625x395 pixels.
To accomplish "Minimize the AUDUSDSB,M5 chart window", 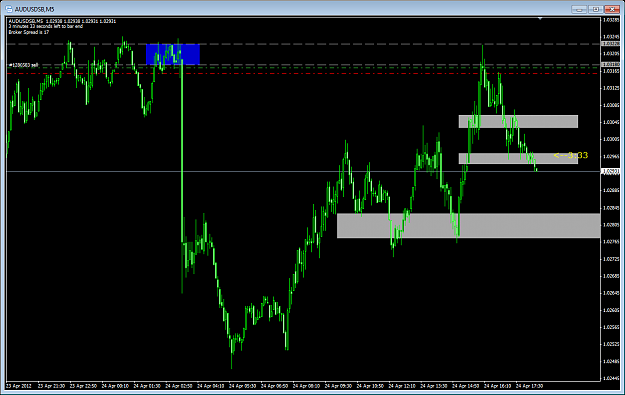I will pyautogui.click(x=579, y=9).
